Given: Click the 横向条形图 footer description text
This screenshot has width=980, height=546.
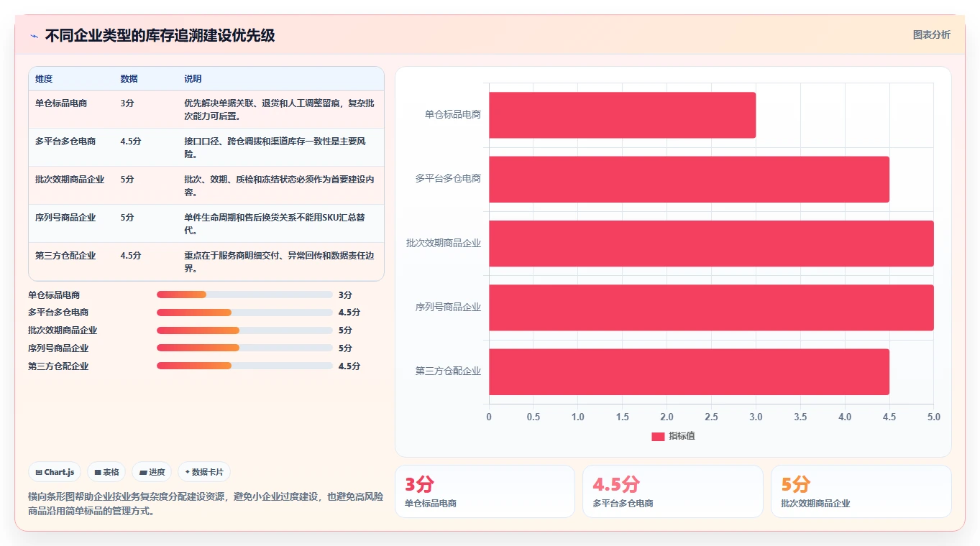Looking at the screenshot, I should (206, 504).
